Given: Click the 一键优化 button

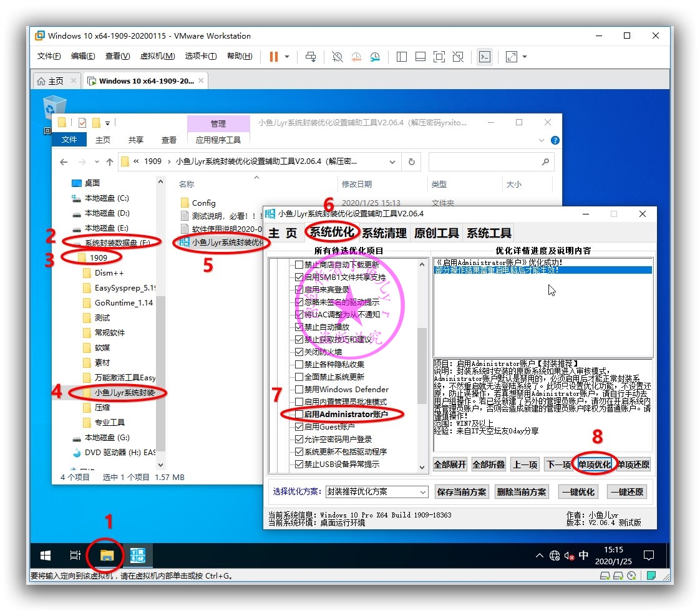Looking at the screenshot, I should click(578, 493).
